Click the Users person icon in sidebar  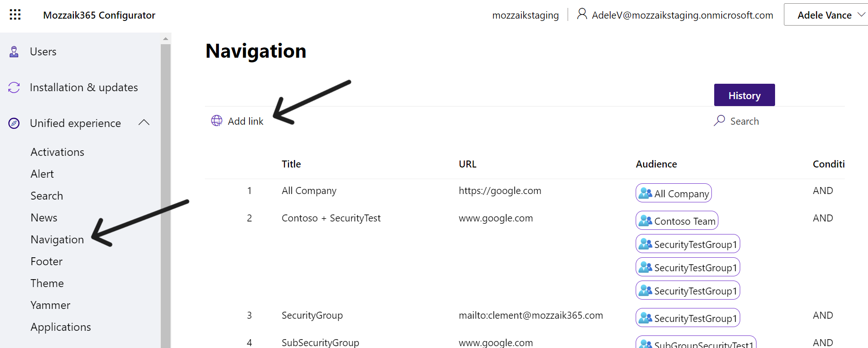point(14,52)
